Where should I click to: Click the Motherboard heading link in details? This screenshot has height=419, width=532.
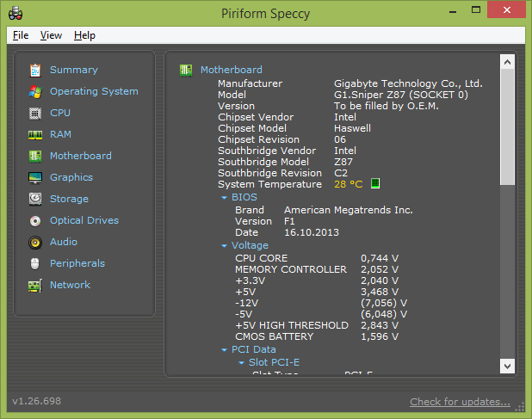231,70
